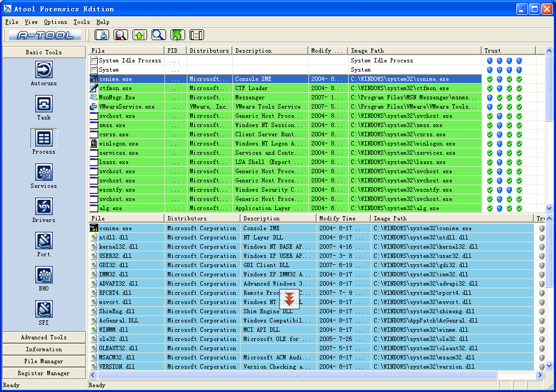556x392 pixels.
Task: Open the Task tool icon
Action: click(x=43, y=104)
